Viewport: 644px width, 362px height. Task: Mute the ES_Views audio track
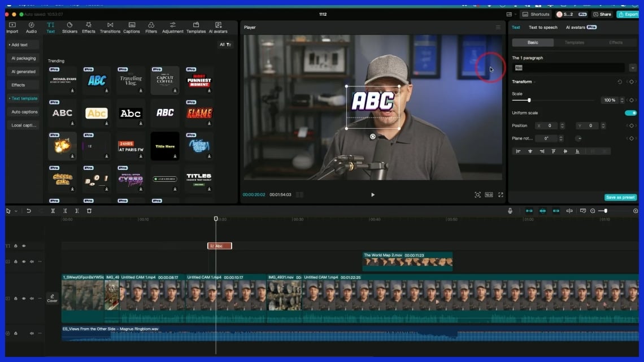coord(32,333)
